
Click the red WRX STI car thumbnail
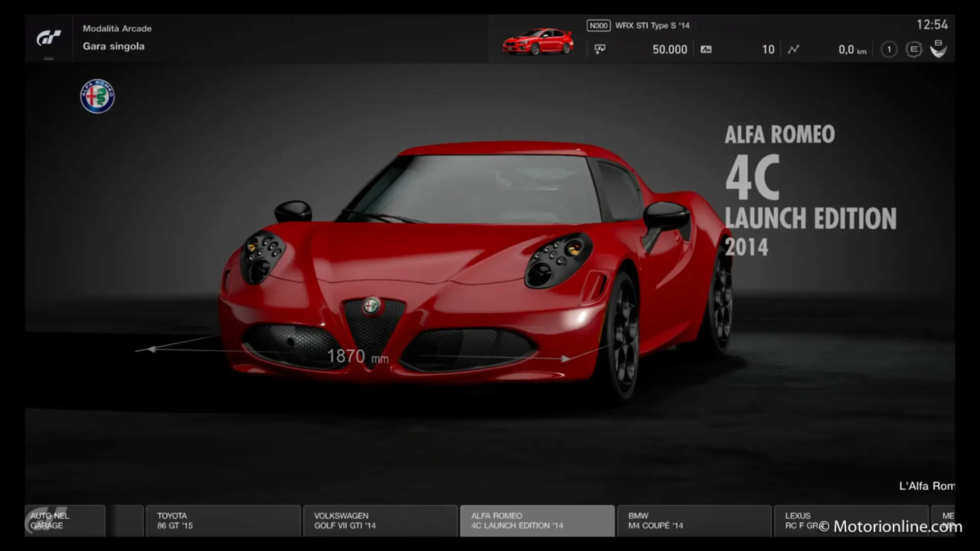[538, 41]
